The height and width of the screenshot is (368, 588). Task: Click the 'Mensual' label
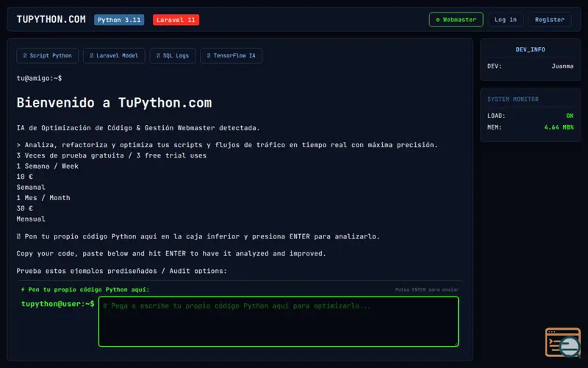pos(31,219)
